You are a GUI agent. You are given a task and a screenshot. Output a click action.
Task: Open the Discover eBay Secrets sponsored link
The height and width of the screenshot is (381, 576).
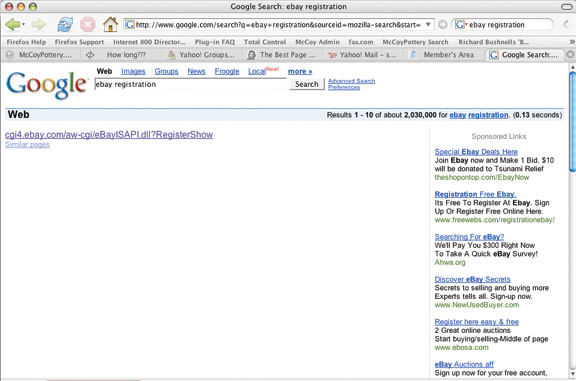coord(472,279)
